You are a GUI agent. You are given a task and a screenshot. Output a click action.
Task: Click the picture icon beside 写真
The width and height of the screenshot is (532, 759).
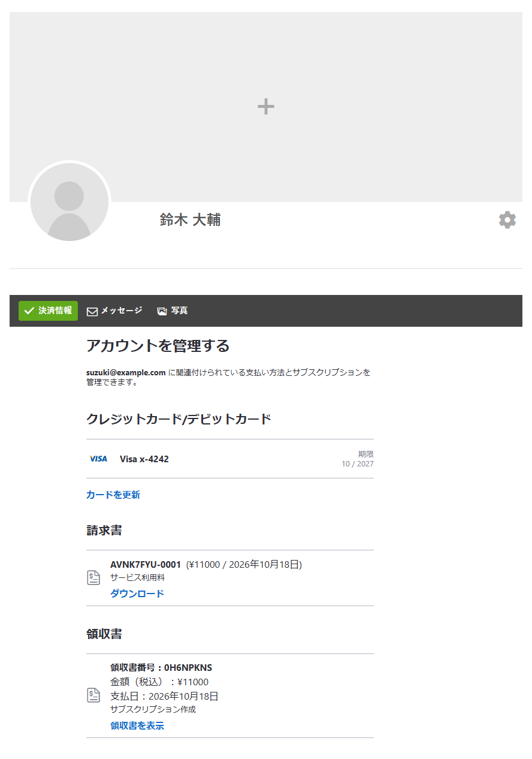(x=162, y=311)
